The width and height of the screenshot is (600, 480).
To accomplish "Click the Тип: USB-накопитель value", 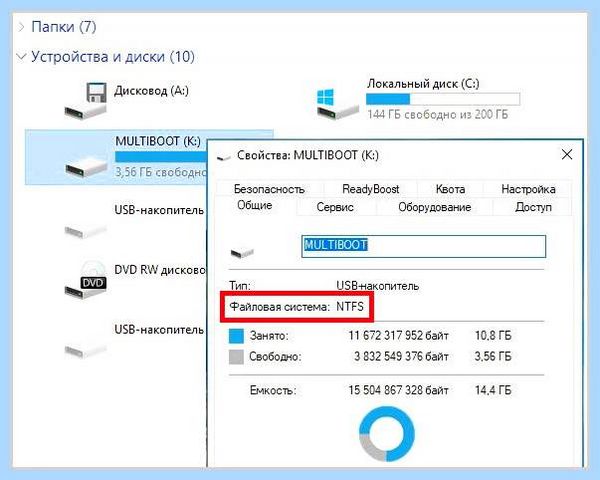I will pyautogui.click(x=378, y=286).
